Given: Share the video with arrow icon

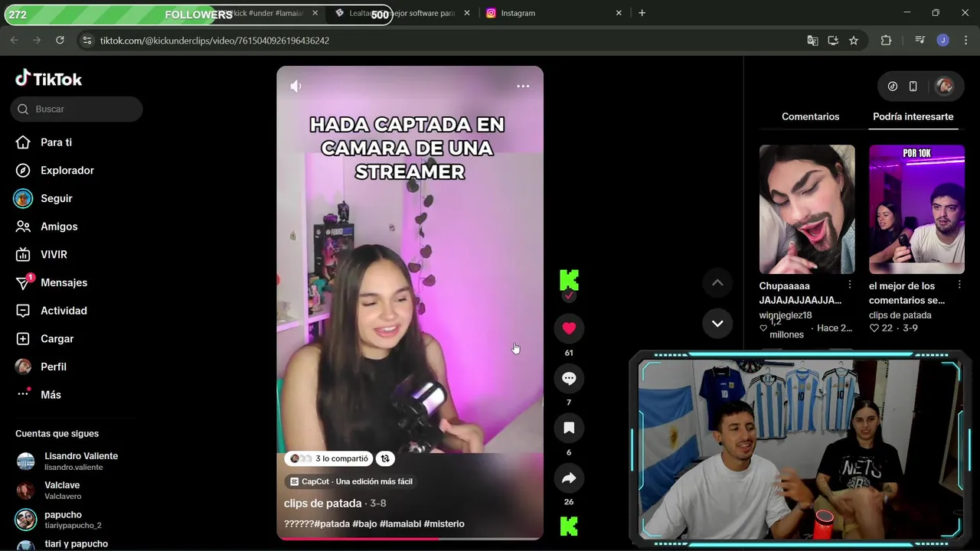Looking at the screenshot, I should (569, 478).
